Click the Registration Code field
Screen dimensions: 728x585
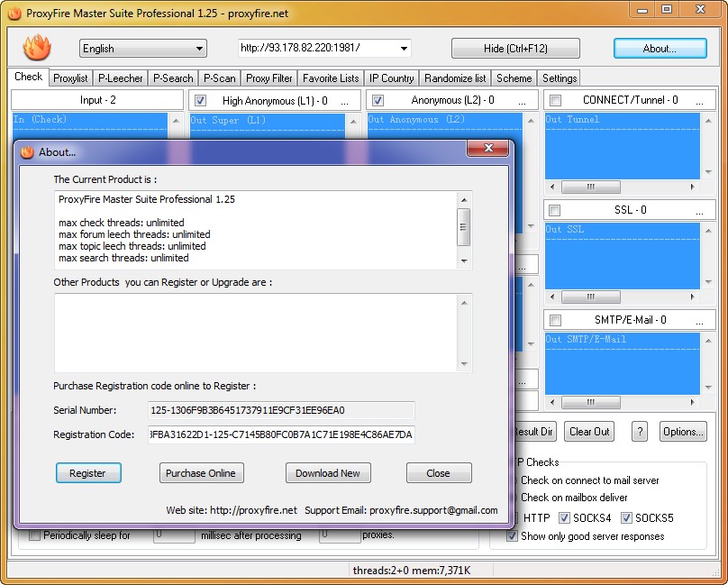281,434
